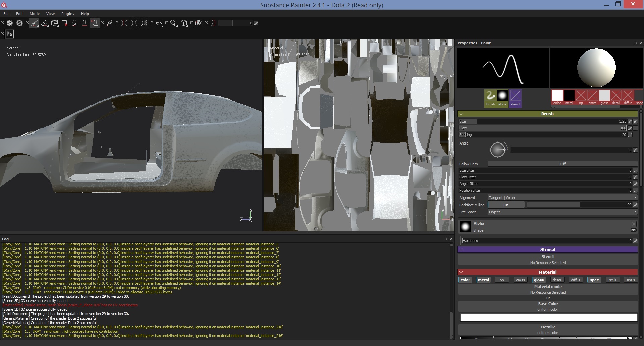
Task: Click the round Substance S icon
Action: click(19, 23)
